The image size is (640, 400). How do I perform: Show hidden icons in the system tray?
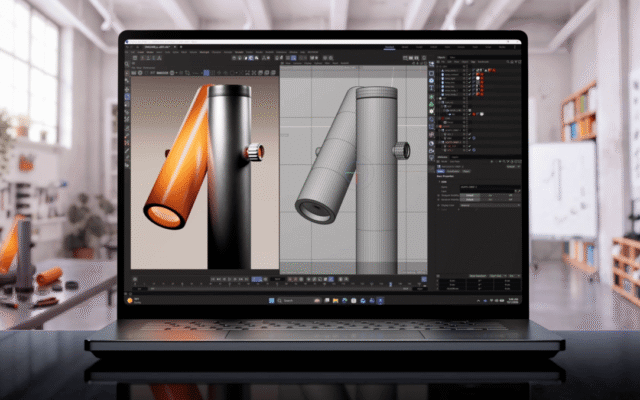pos(478,301)
